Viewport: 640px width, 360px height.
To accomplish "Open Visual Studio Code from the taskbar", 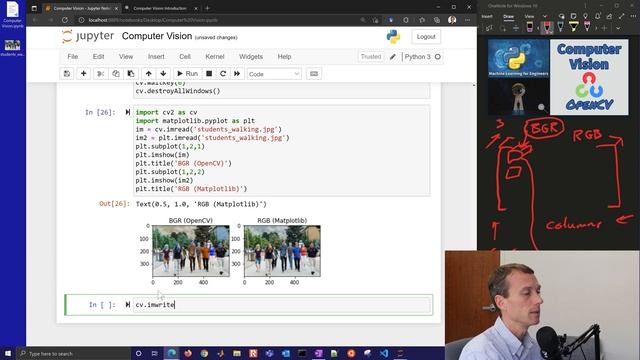I will coord(384,353).
